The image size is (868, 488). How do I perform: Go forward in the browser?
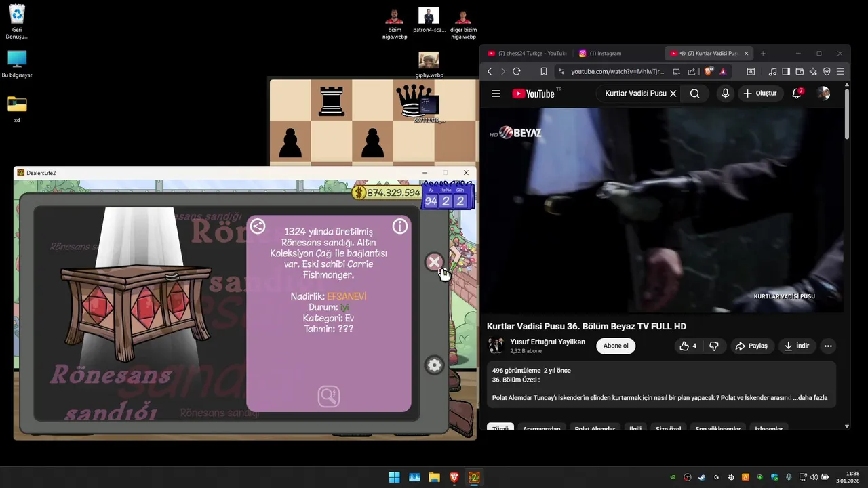[x=502, y=71]
